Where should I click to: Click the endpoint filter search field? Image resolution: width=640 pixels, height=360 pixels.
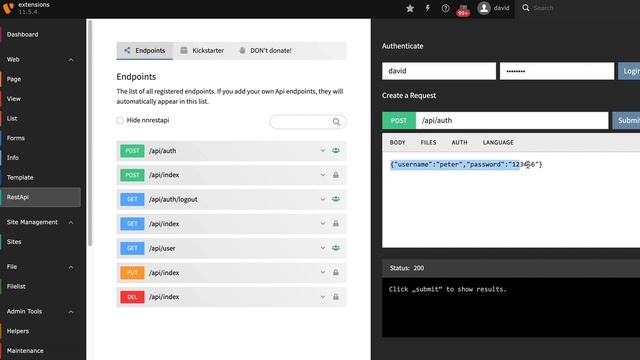tap(308, 122)
